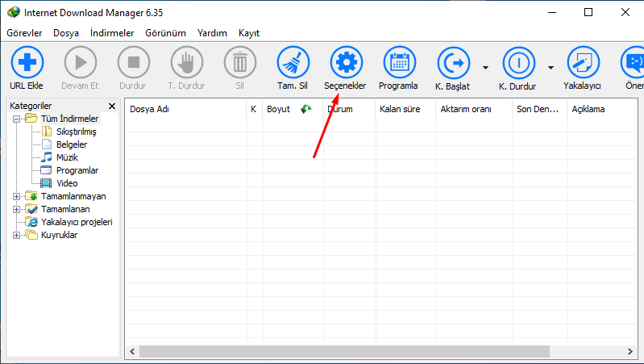Open the Kayıt menu

(x=249, y=33)
